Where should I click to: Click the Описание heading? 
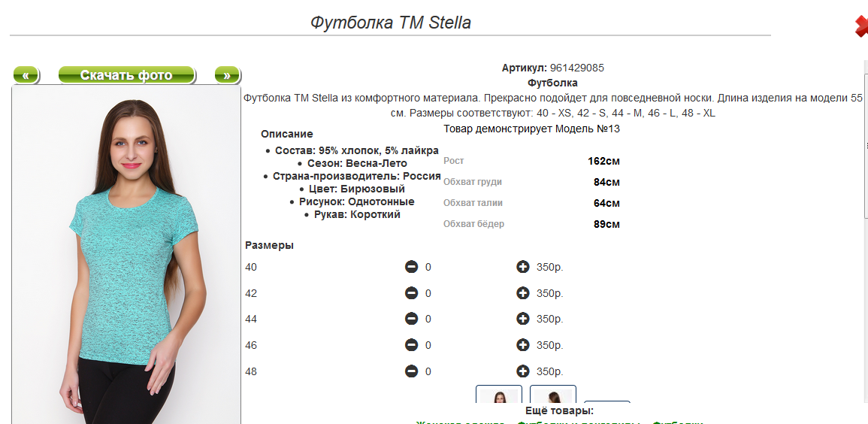[287, 134]
